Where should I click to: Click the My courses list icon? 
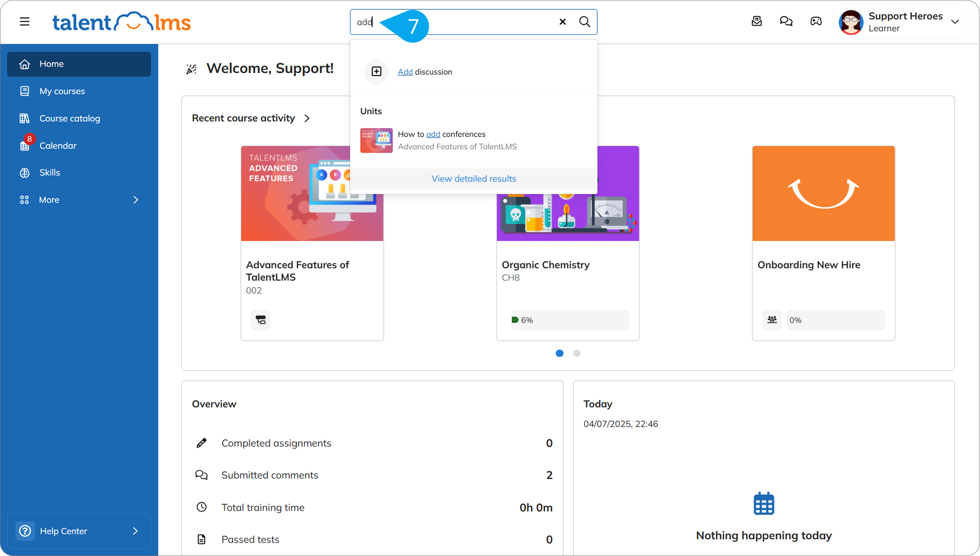click(x=25, y=91)
